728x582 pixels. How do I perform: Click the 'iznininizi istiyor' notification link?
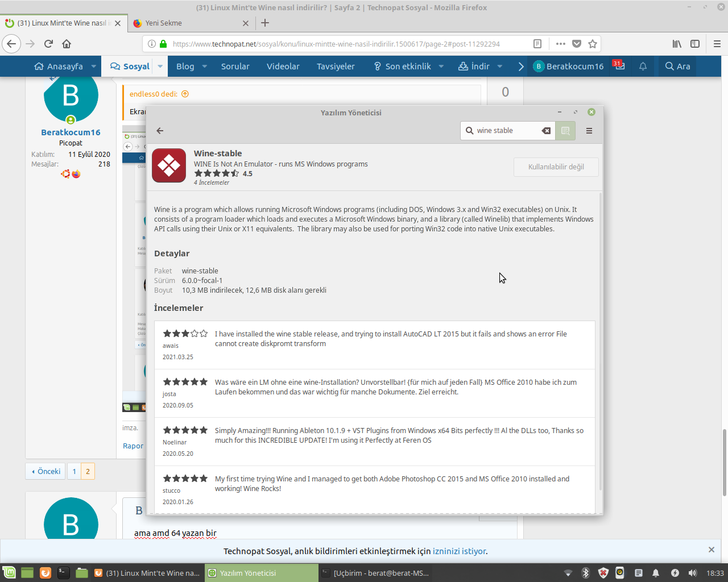(x=459, y=551)
